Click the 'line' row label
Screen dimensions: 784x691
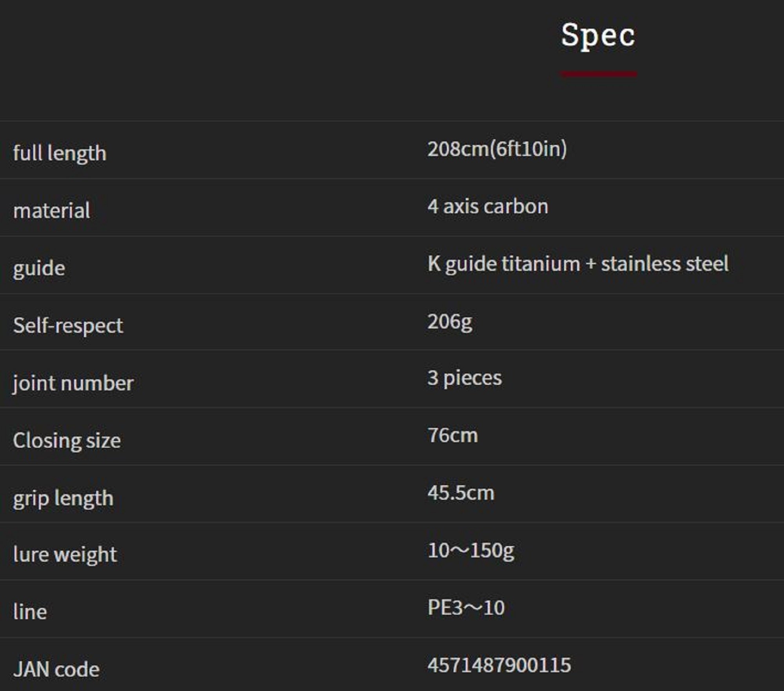click(x=30, y=612)
